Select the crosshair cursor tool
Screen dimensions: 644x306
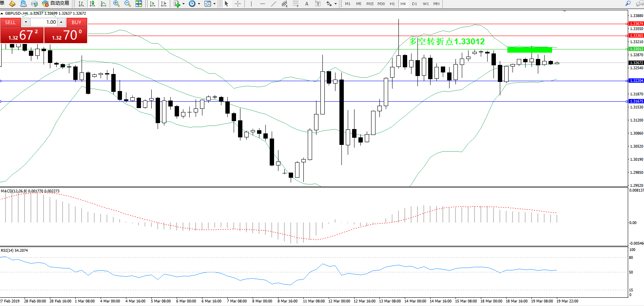(238, 4)
